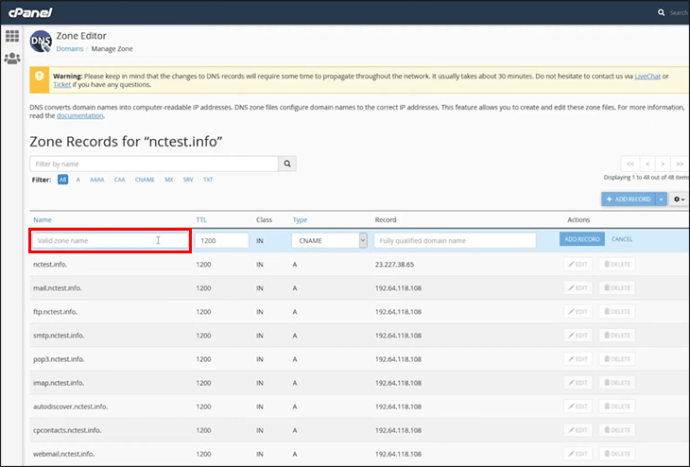Select the 23.227.38.65 record value
This screenshot has width=690, height=467.
pyautogui.click(x=394, y=265)
